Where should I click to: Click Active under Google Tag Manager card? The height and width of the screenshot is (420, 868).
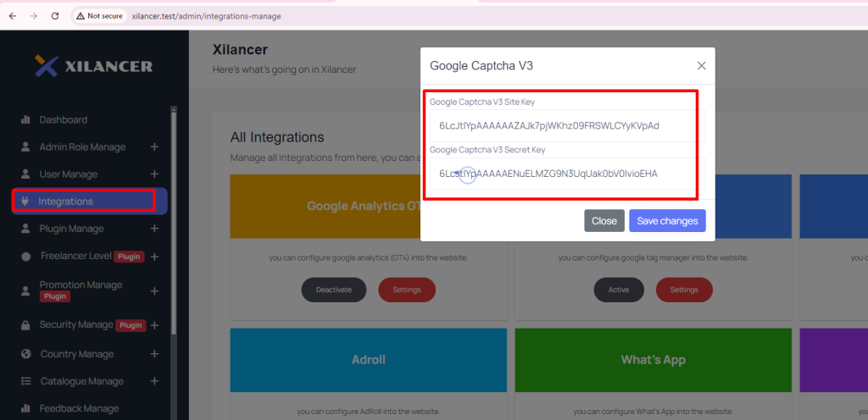click(619, 290)
